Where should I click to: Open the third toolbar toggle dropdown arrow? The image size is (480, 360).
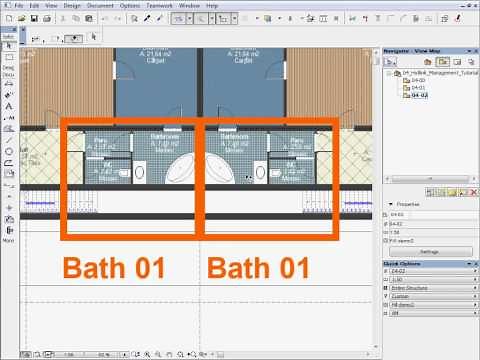[235, 19]
